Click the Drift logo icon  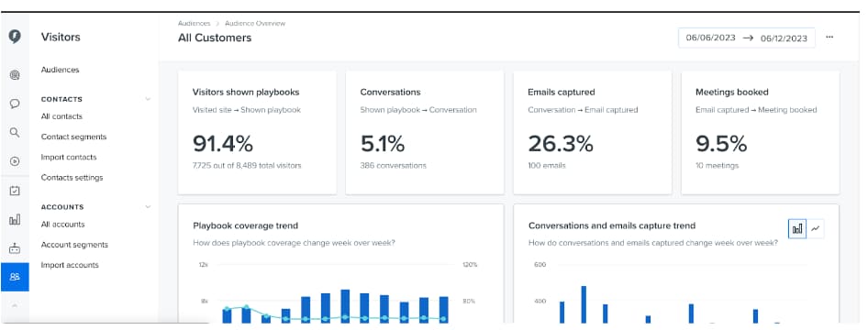(x=15, y=37)
